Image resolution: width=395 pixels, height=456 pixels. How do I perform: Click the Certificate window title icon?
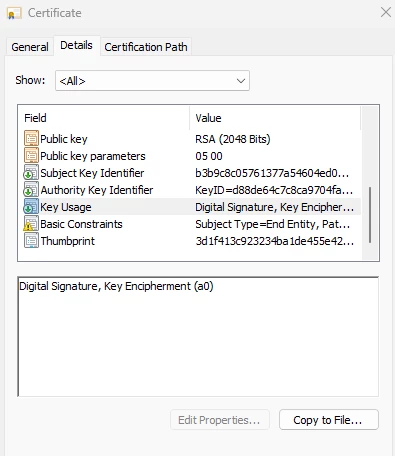[14, 13]
